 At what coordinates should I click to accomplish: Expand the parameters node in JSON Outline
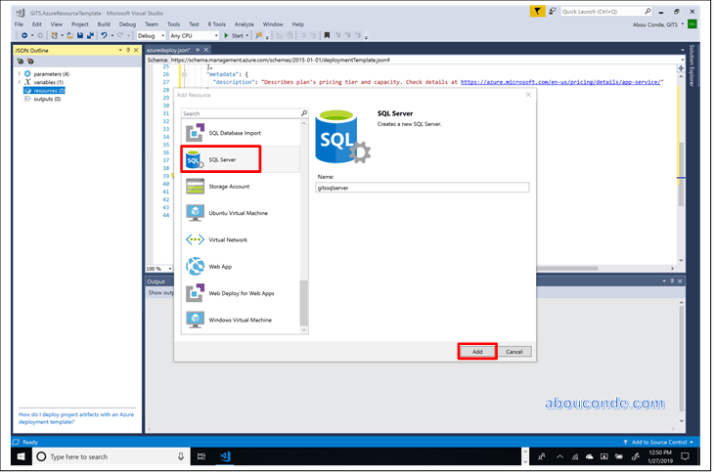tap(19, 73)
